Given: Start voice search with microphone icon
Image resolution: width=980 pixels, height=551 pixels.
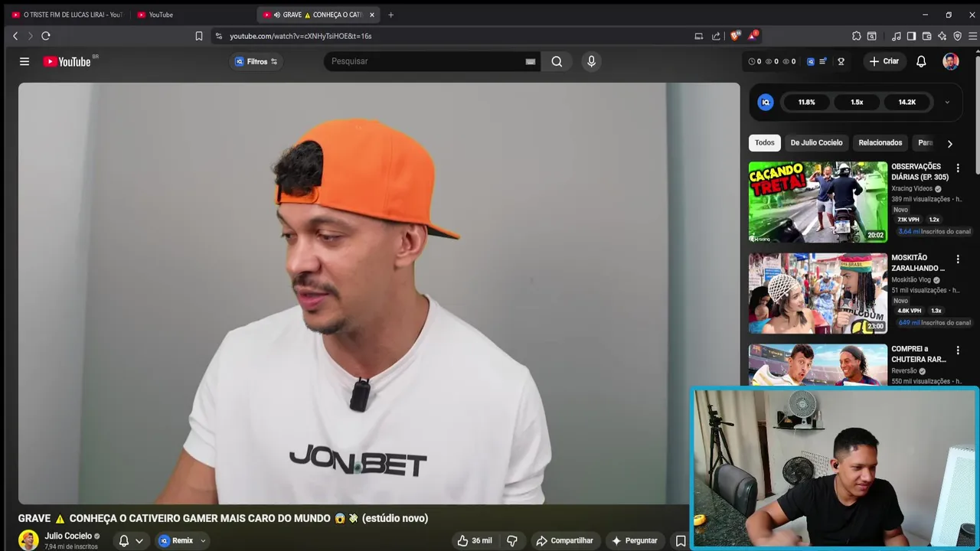Looking at the screenshot, I should 591,61.
